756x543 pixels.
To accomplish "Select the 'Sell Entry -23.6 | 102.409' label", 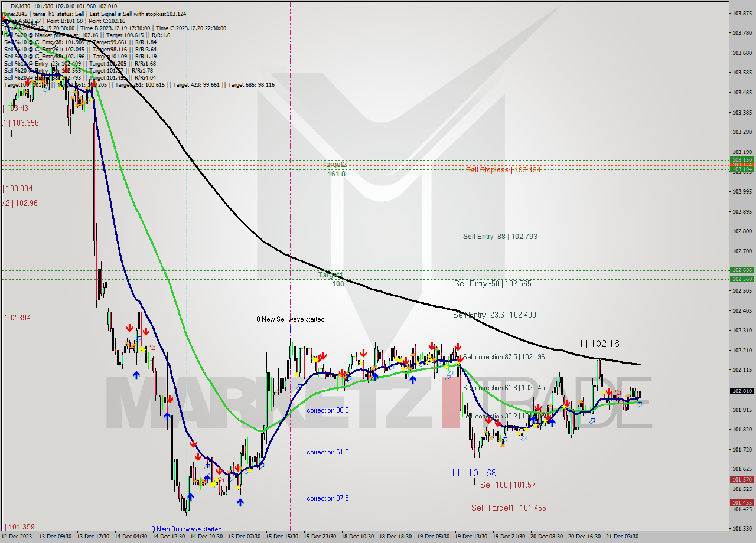I will pos(495,315).
